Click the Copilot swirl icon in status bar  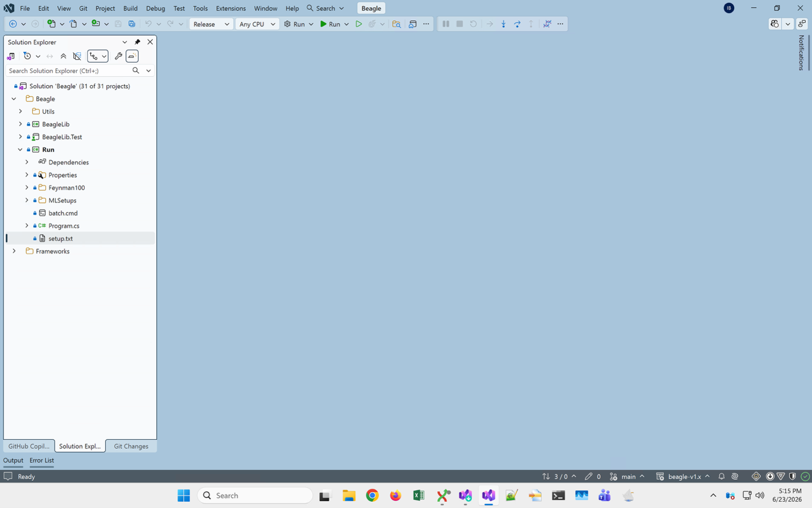(x=735, y=476)
